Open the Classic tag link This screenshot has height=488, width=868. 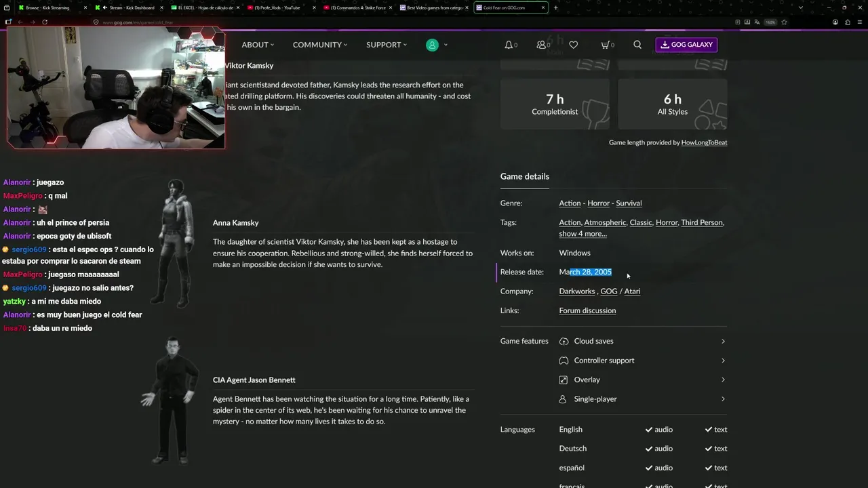pos(640,222)
